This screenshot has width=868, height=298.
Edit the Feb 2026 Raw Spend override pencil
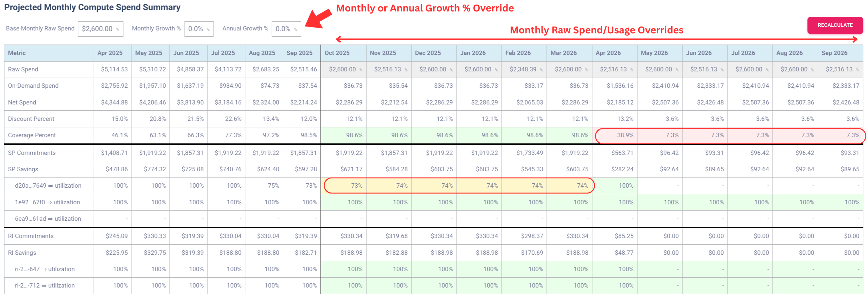(x=542, y=69)
